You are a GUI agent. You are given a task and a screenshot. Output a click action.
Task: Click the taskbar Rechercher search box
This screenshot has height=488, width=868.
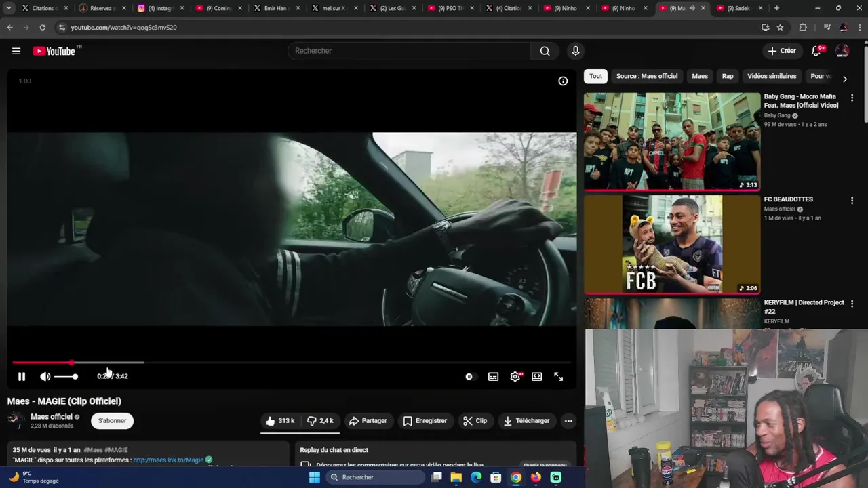coord(376,477)
